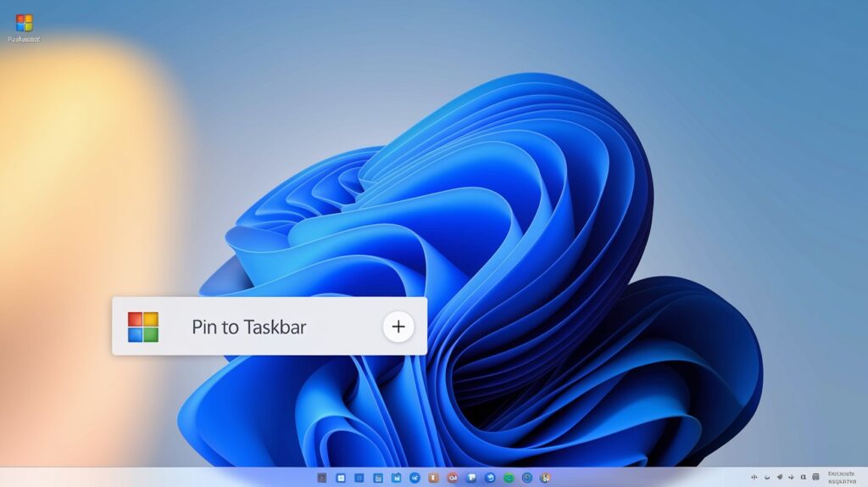This screenshot has height=487, width=868.
Task: Open the four-color logo desktop shortcut
Action: pos(24,23)
